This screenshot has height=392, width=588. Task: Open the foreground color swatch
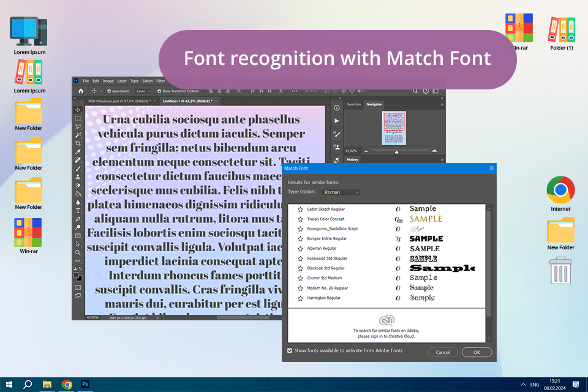(76, 276)
